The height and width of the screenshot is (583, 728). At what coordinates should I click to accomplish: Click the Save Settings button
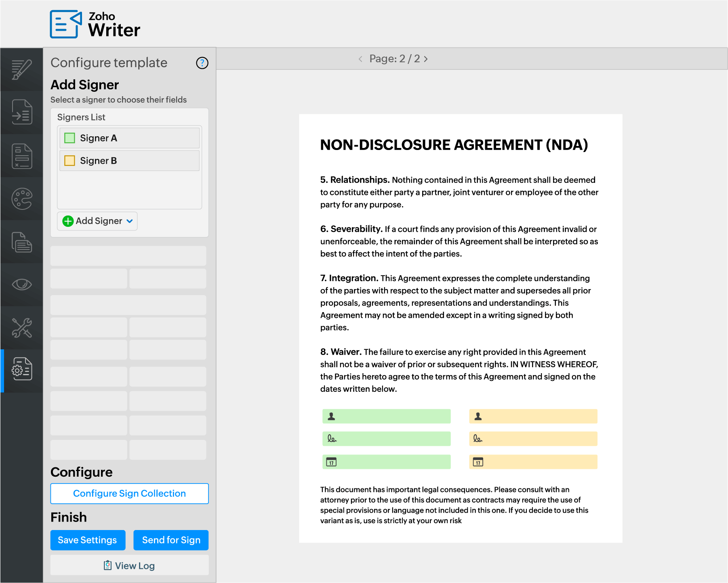pyautogui.click(x=88, y=540)
